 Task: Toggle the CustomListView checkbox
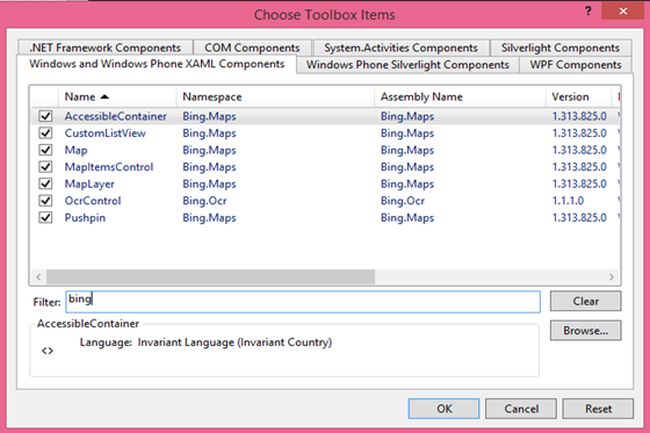pos(45,133)
